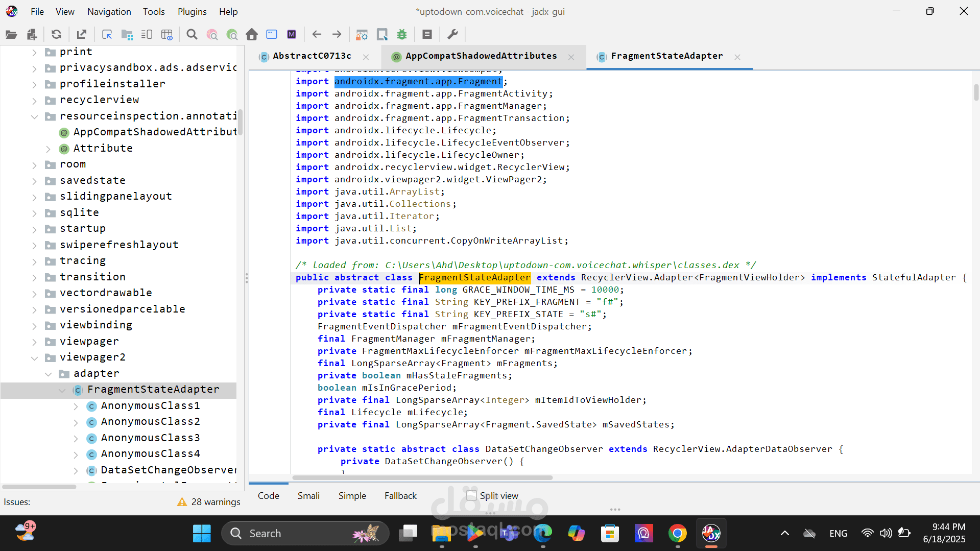Enable the Split view checkbox

[x=472, y=495]
